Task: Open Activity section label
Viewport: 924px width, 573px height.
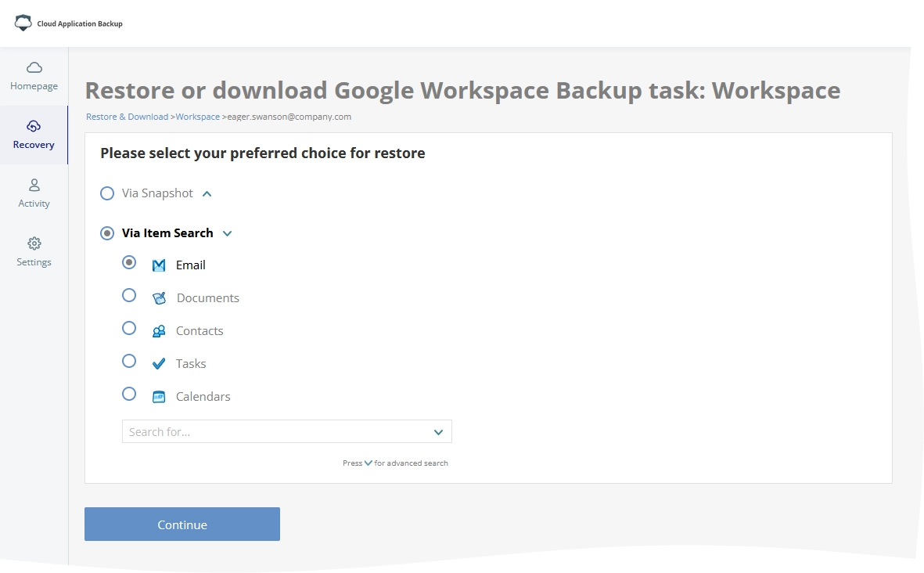Action: [x=34, y=204]
